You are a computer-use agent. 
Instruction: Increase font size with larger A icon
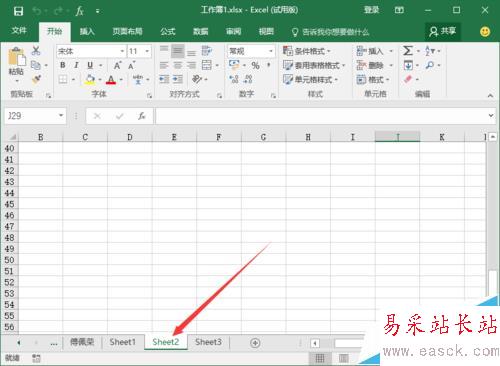click(x=117, y=65)
